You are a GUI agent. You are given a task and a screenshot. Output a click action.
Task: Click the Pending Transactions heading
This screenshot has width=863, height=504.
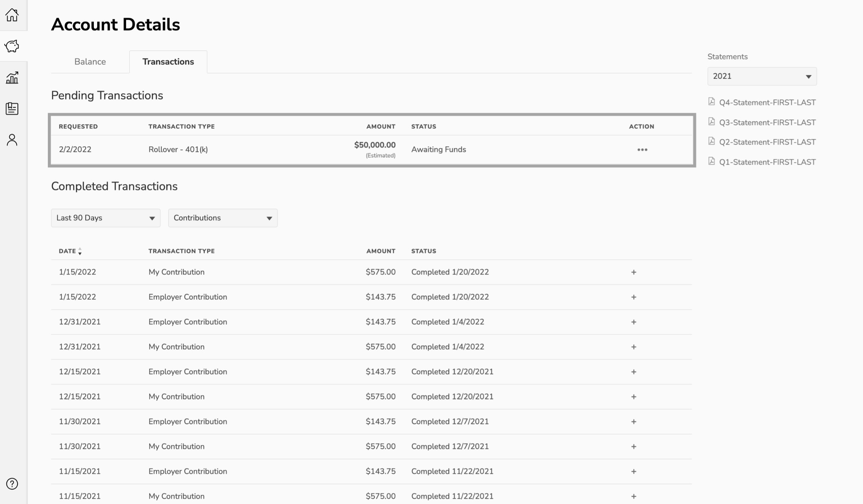tap(107, 95)
